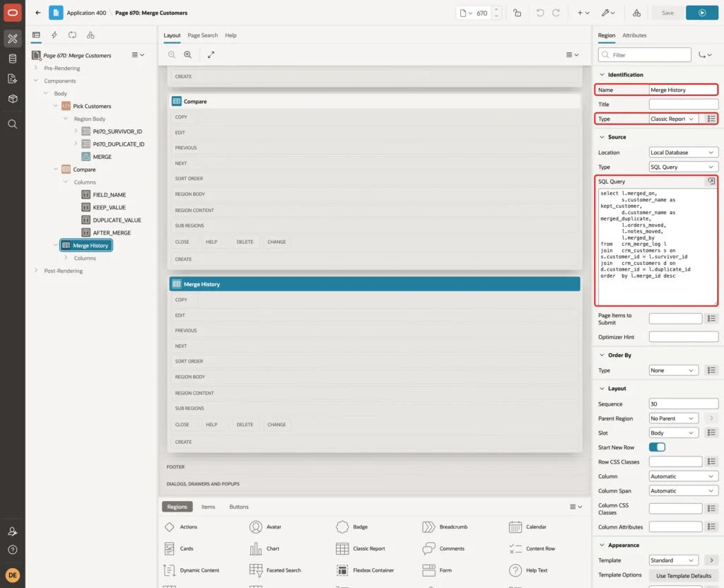Open the layout options menu icon
This screenshot has height=588, width=724.
click(572, 54)
